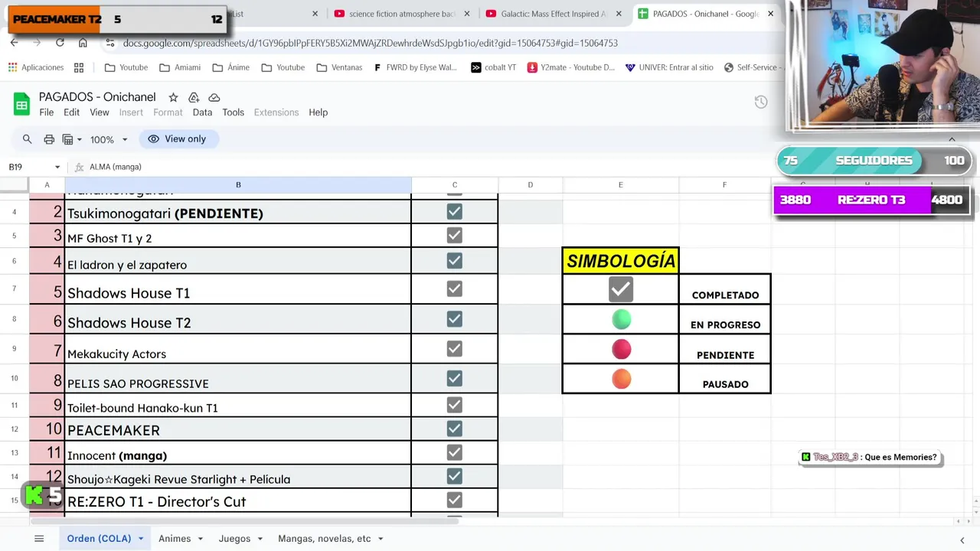The image size is (980, 551).
Task: Open the Self-Service bookmark
Action: [753, 67]
